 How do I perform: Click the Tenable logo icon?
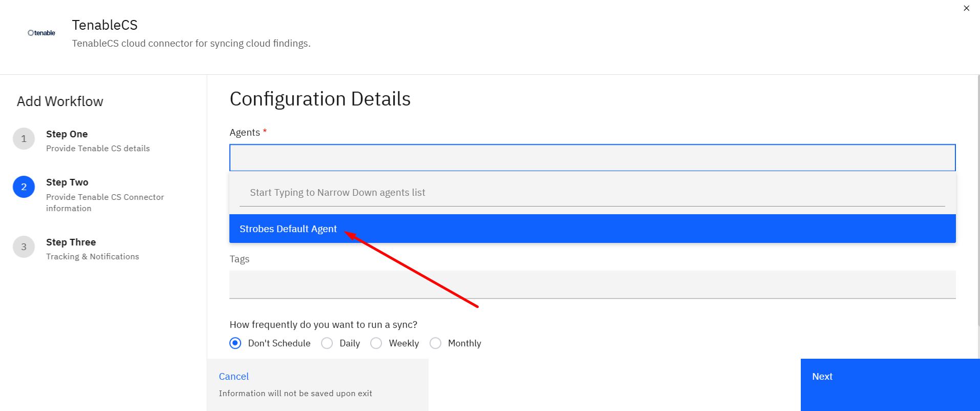[x=41, y=33]
